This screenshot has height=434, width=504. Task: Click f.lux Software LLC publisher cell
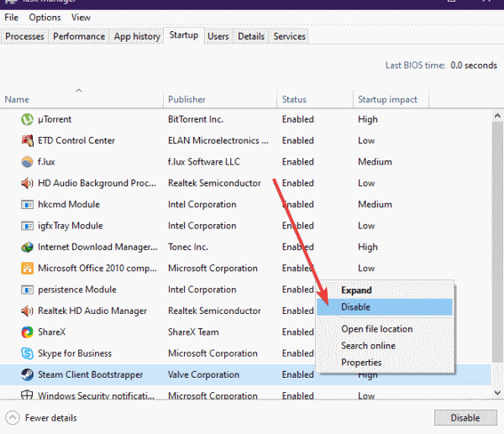(204, 162)
